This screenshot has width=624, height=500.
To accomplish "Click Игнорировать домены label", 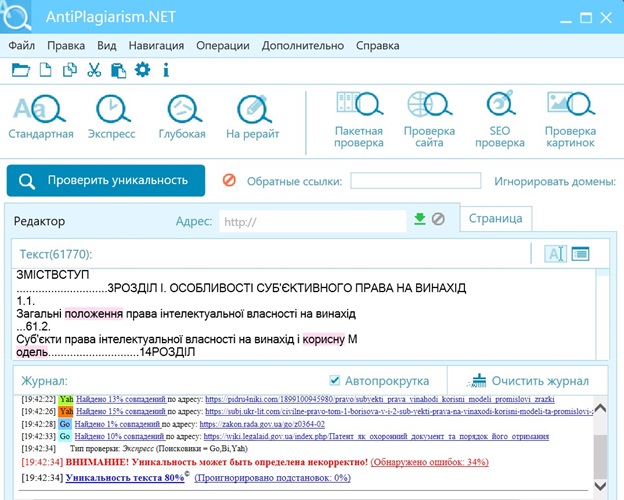I will point(555,182).
